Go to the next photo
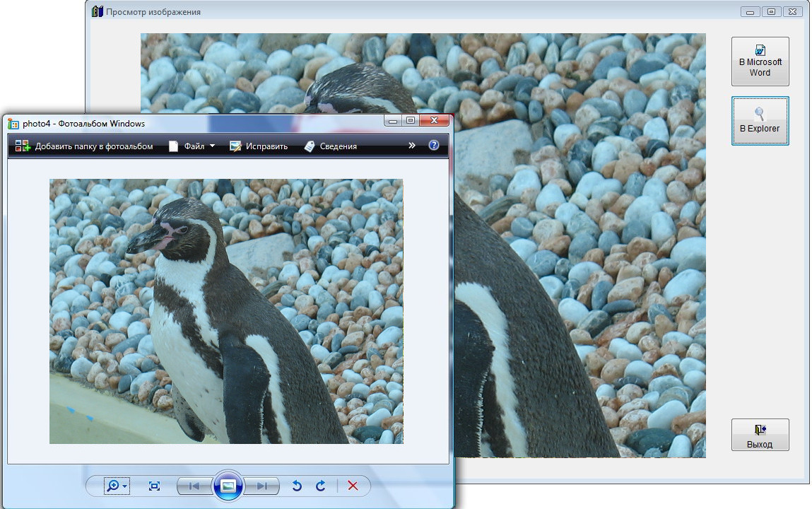This screenshot has width=812, height=509. pyautogui.click(x=261, y=486)
